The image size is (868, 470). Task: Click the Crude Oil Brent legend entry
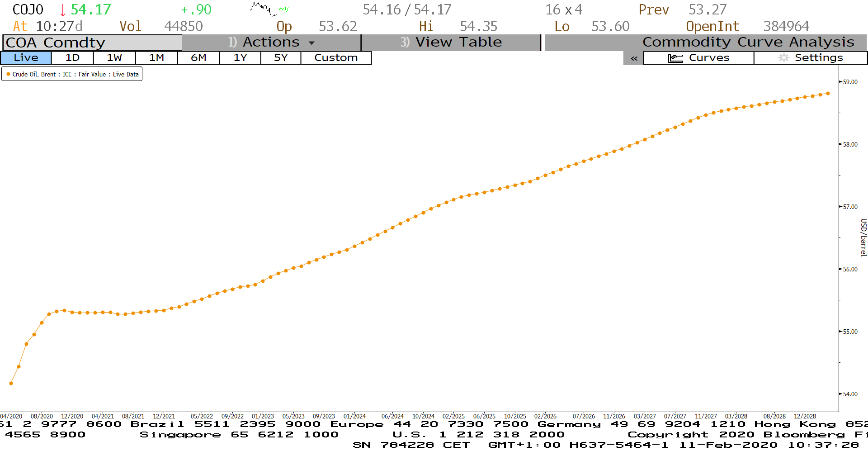click(72, 74)
